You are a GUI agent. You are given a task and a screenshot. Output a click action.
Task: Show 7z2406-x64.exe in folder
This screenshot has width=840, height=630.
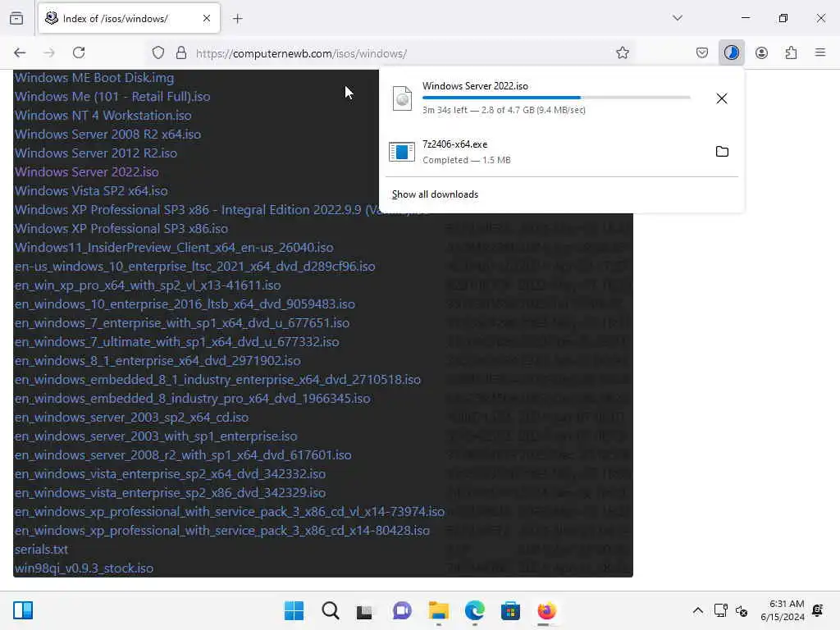pos(722,152)
